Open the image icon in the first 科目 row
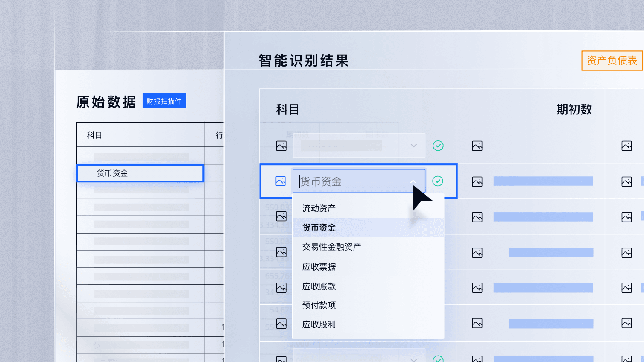The height and width of the screenshot is (362, 644). (281, 146)
